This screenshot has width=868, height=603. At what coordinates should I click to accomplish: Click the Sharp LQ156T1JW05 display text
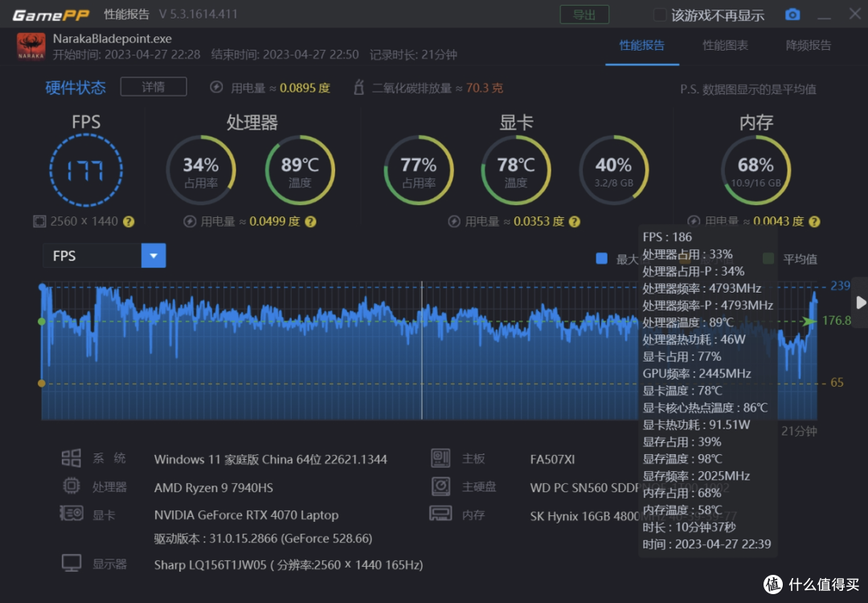click(x=289, y=564)
